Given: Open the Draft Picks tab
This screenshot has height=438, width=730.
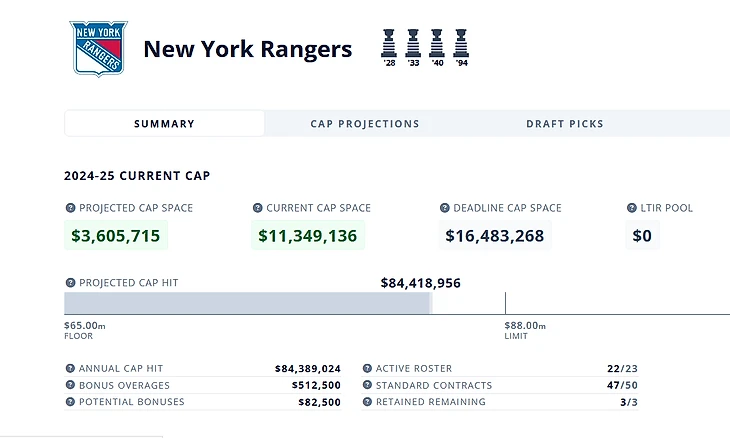Looking at the screenshot, I should tap(565, 124).
